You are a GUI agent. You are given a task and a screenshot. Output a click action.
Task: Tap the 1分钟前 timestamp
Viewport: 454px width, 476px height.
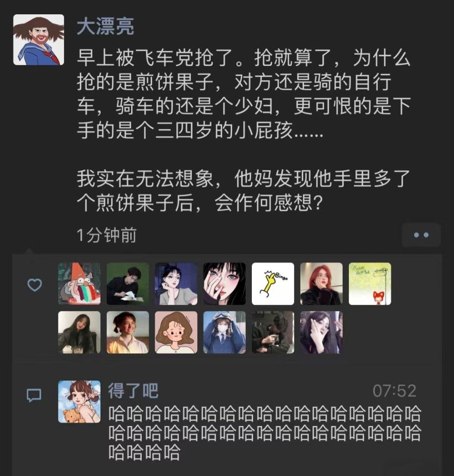[x=106, y=235]
